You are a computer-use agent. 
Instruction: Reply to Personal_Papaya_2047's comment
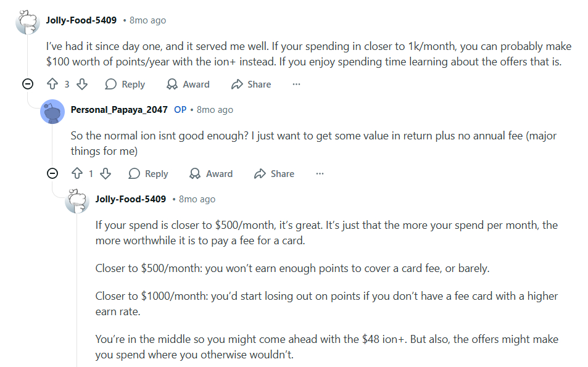148,173
